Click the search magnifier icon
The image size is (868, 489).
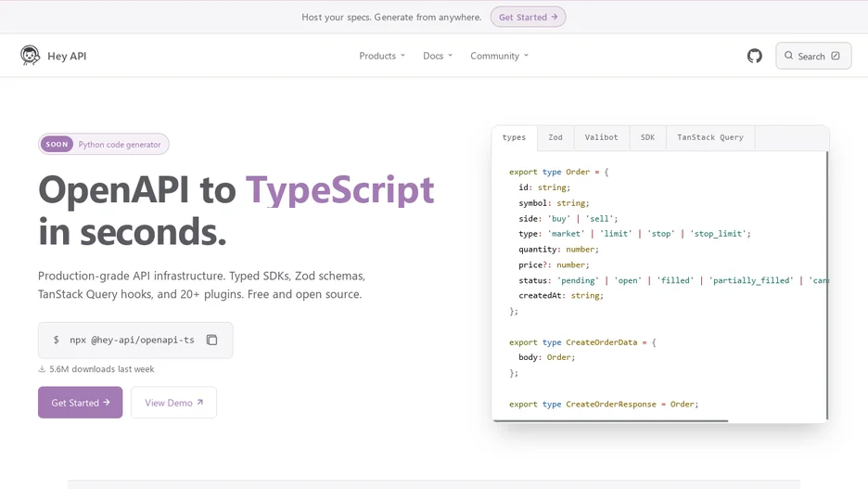coord(789,56)
